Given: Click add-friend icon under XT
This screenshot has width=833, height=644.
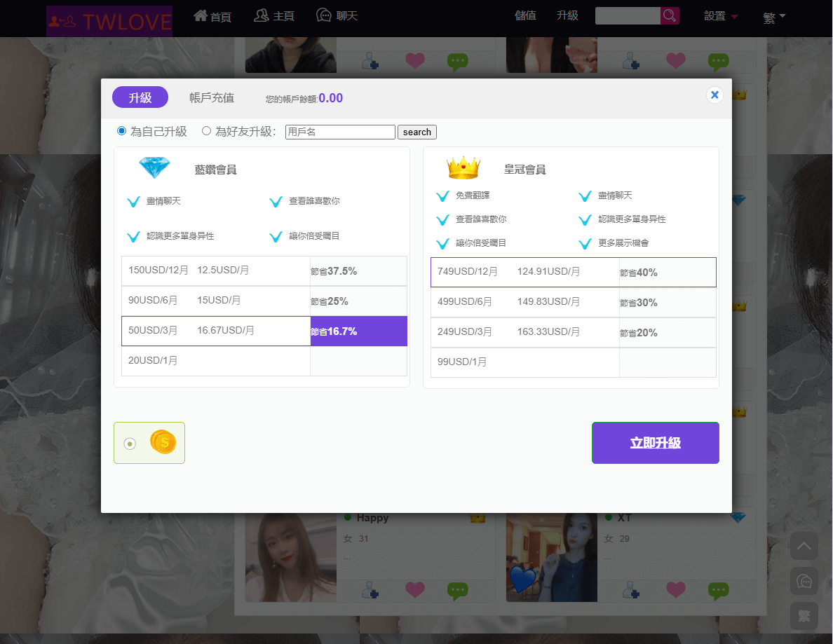Looking at the screenshot, I should (x=631, y=590).
